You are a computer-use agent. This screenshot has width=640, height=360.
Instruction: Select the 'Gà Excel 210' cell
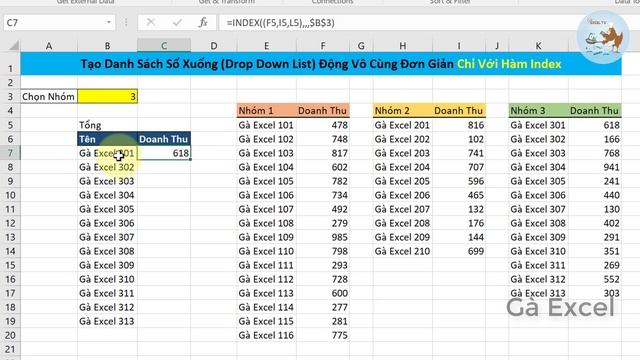coord(402,251)
